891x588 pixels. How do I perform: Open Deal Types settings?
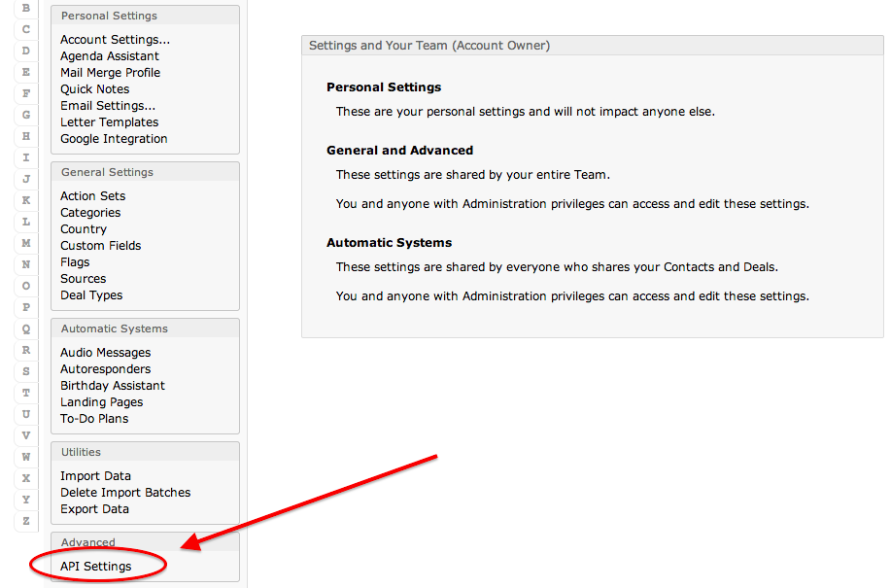(x=91, y=294)
